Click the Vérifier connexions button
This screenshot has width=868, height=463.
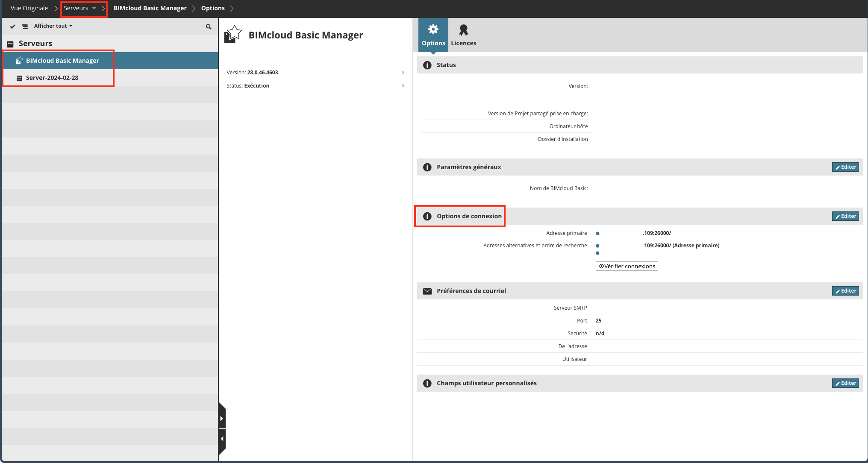point(627,266)
